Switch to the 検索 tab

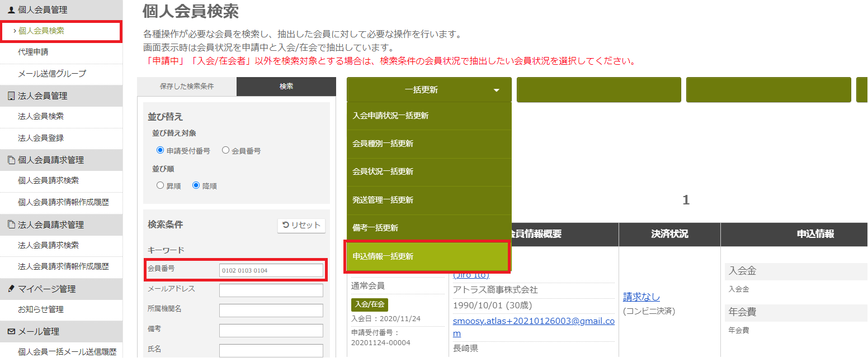click(286, 87)
